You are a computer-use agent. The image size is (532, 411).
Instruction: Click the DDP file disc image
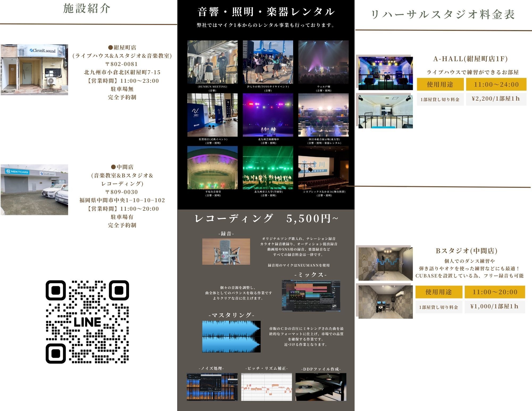click(321, 387)
